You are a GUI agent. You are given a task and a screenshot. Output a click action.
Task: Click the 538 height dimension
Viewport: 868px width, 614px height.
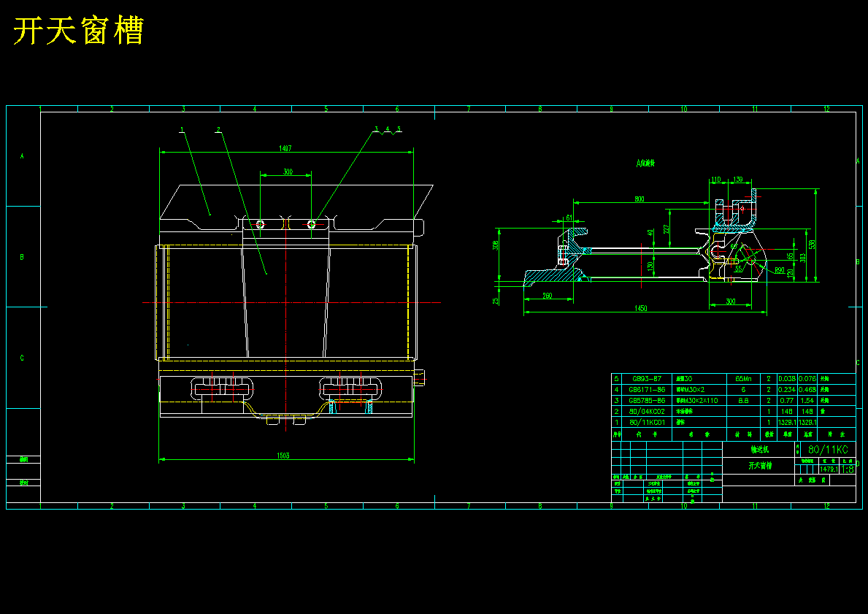(812, 244)
